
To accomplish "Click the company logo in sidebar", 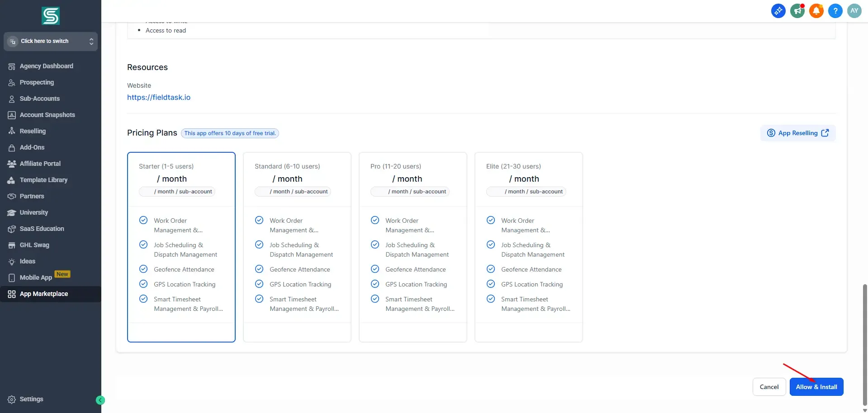I will tap(51, 16).
